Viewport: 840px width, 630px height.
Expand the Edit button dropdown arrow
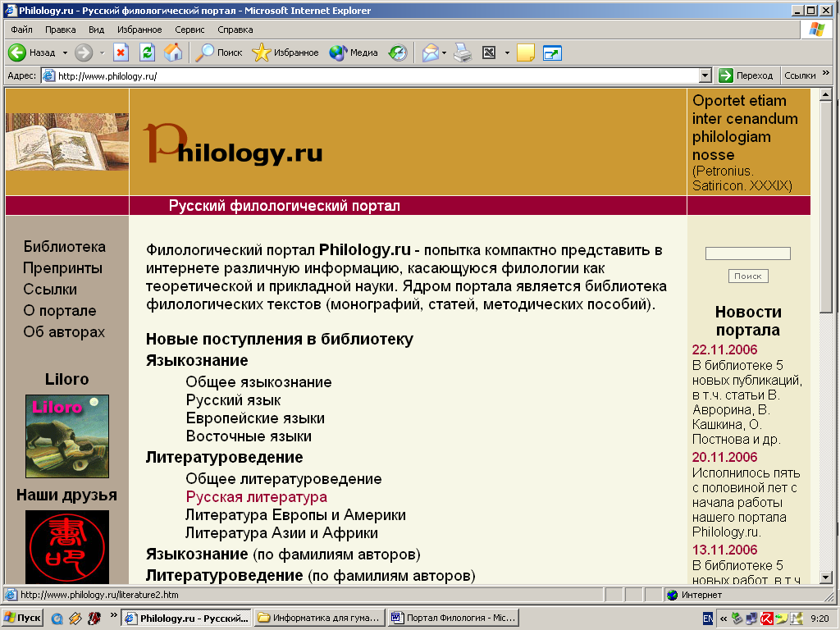(x=507, y=52)
